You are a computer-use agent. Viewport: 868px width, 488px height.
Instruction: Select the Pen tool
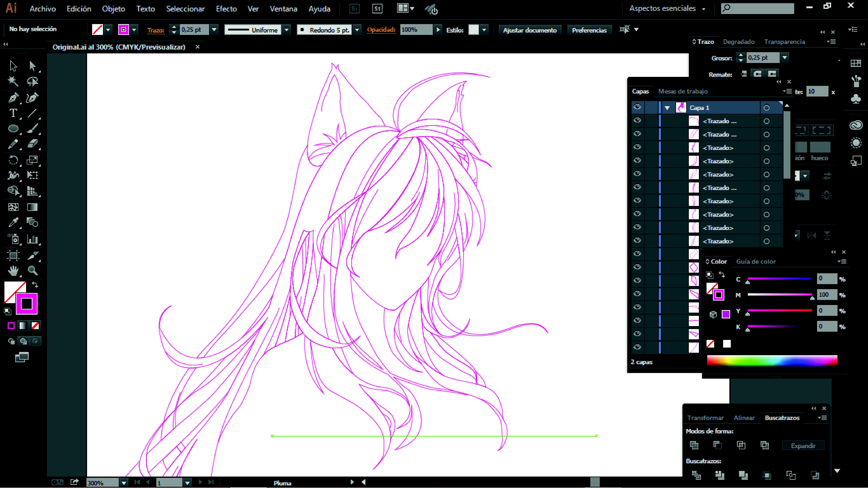click(13, 98)
